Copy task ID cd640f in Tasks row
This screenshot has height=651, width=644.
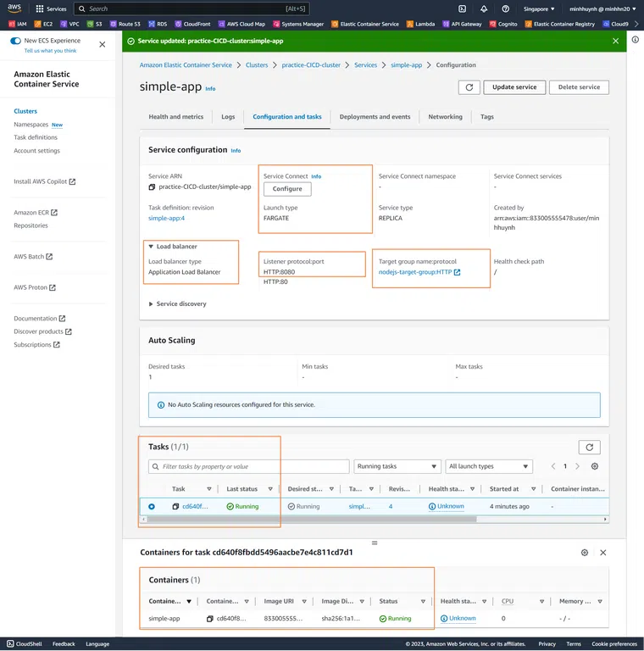click(175, 507)
